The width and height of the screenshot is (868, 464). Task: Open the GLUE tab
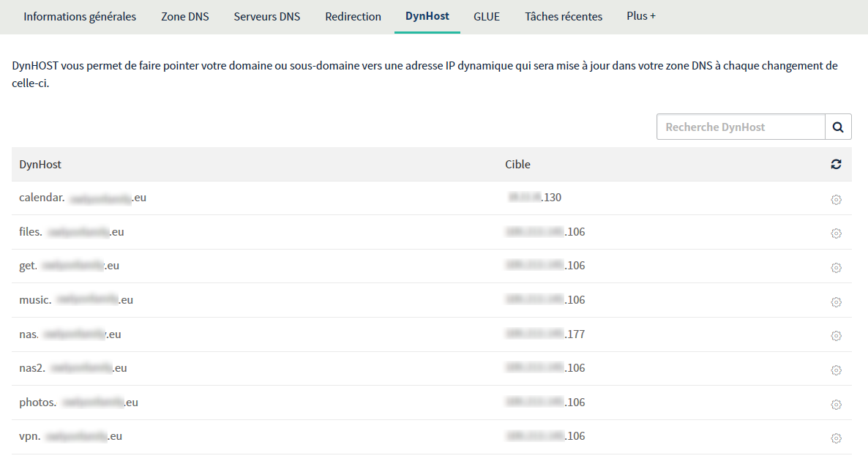pos(487,16)
